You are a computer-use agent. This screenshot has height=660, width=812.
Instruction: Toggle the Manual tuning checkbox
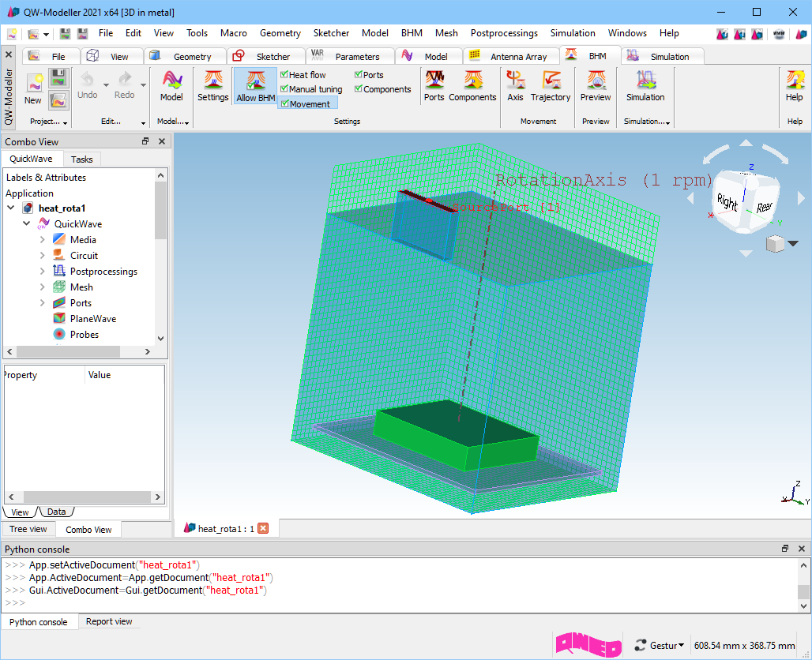click(284, 89)
